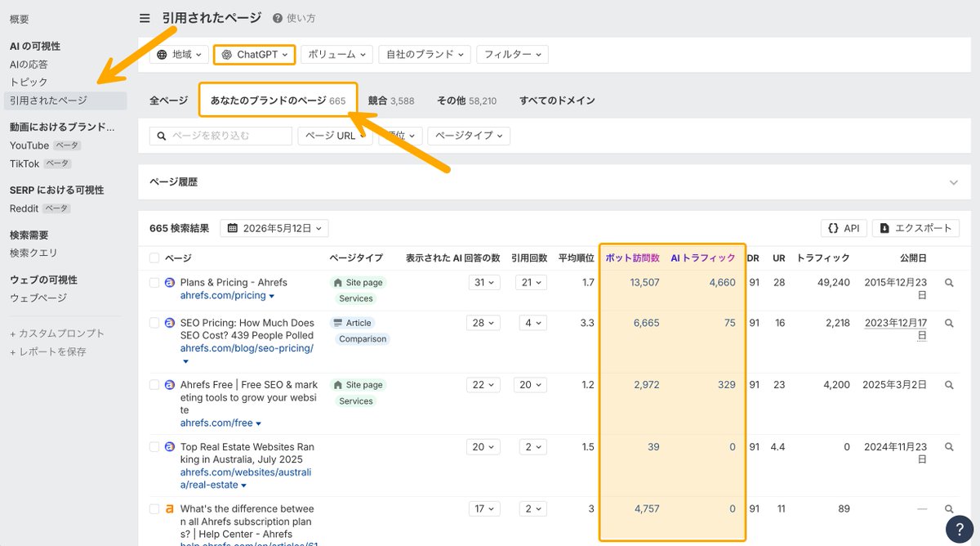Screen dimensions: 980x546
Task: Click the Site page tag in Ahrefs Free row
Action: tap(358, 385)
